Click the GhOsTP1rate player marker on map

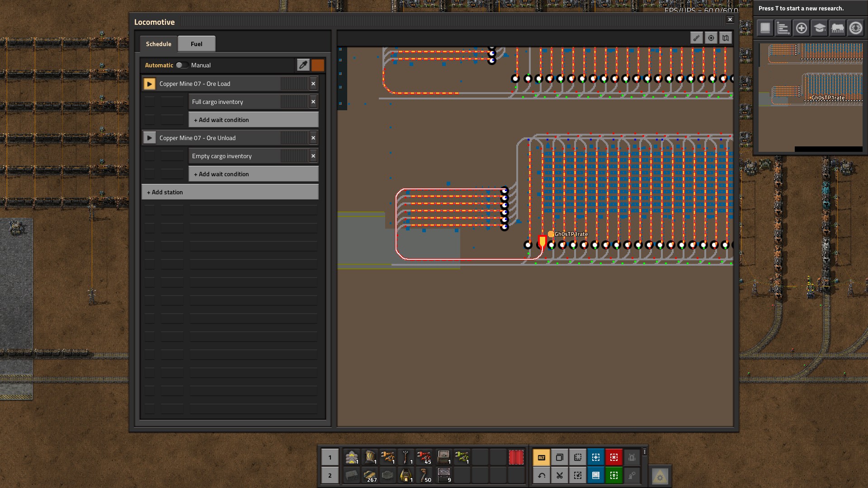pyautogui.click(x=551, y=234)
